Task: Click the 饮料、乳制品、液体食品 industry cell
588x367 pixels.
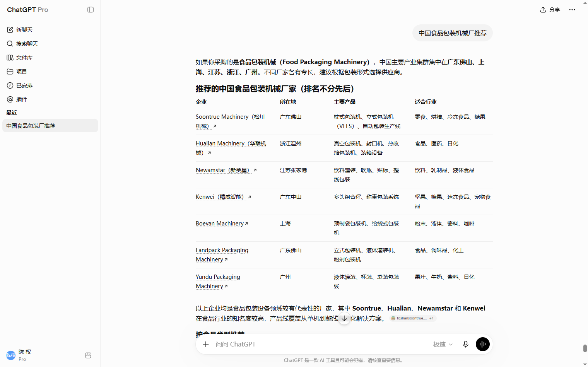Action: click(x=445, y=170)
